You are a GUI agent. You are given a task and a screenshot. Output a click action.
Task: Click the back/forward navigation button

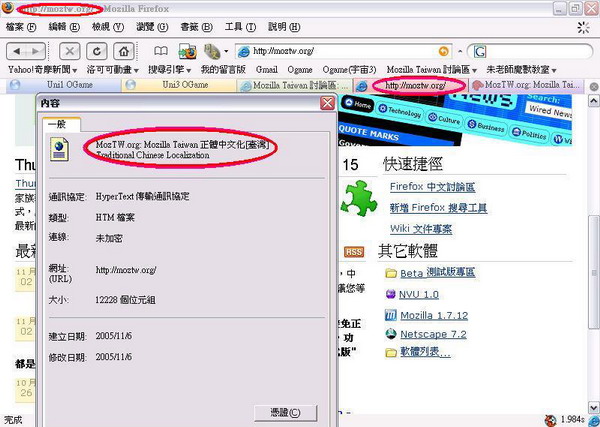pos(26,51)
